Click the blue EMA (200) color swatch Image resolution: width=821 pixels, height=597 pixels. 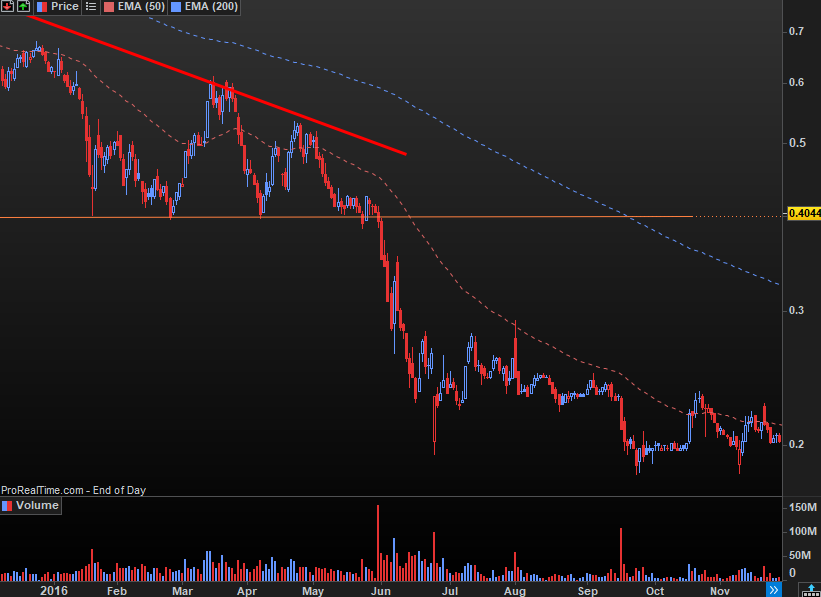[177, 7]
